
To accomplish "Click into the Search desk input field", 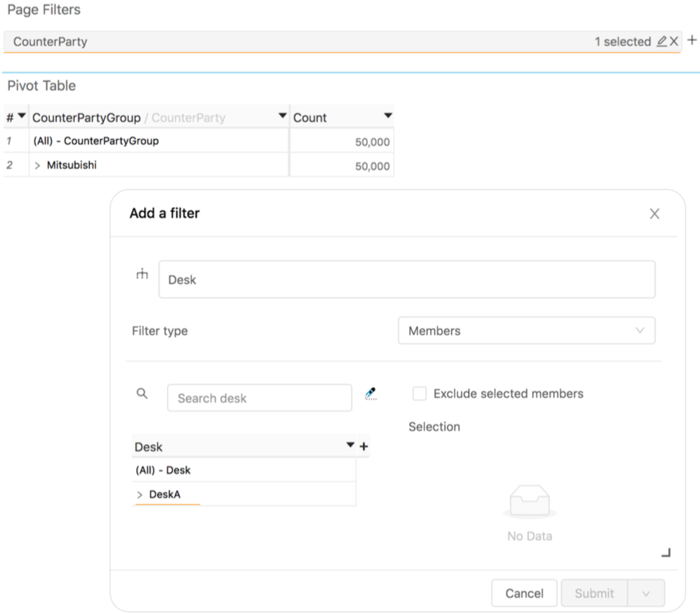I will (x=259, y=398).
